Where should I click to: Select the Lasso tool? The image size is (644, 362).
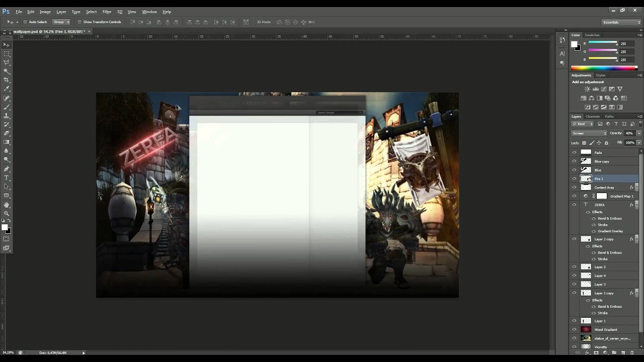(x=7, y=62)
